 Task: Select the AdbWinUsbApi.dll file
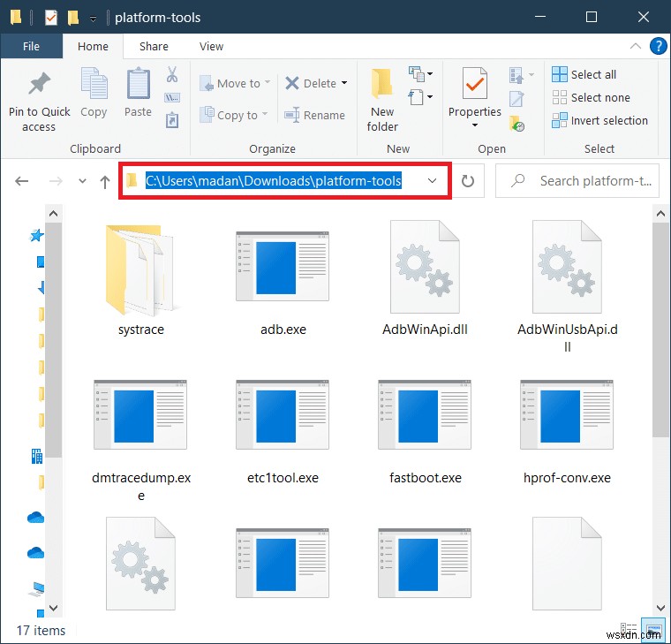click(567, 286)
